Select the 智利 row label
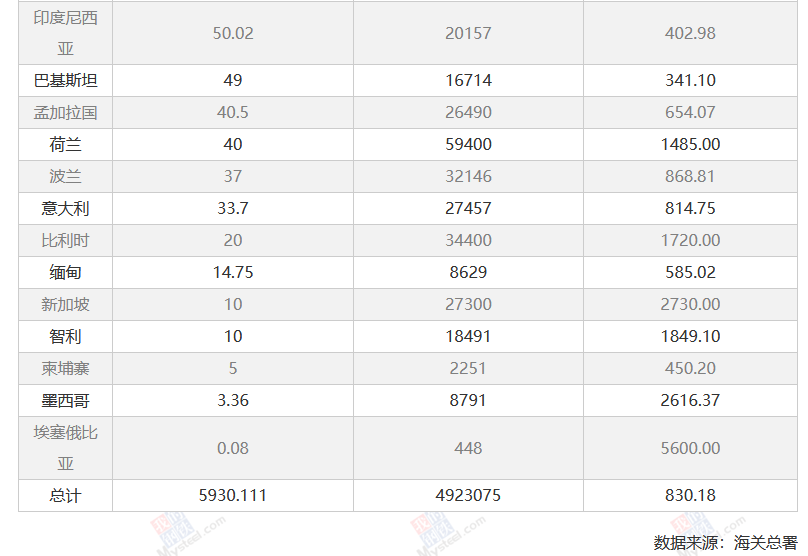The height and width of the screenshot is (556, 808). (x=65, y=336)
